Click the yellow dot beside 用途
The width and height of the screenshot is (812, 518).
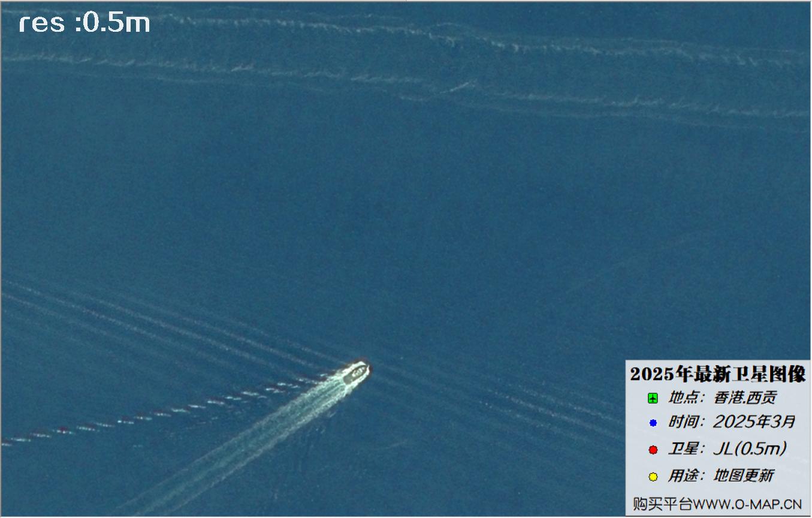point(653,477)
